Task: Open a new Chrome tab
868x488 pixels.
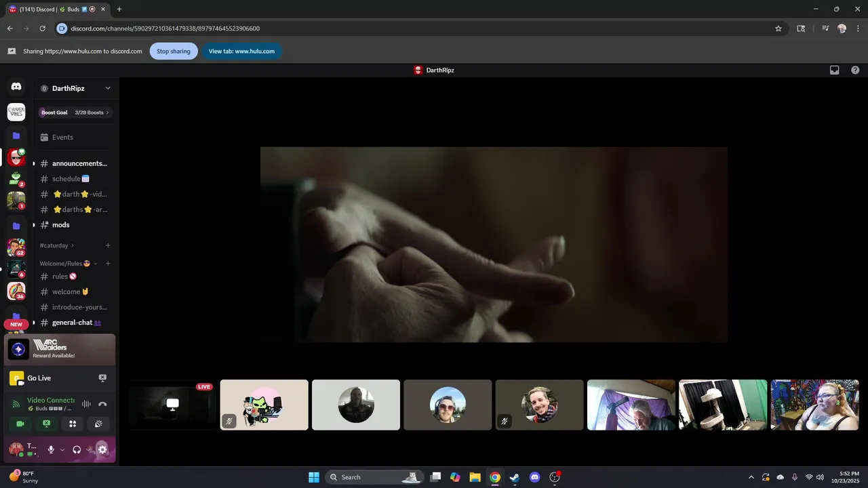Action: [x=119, y=9]
